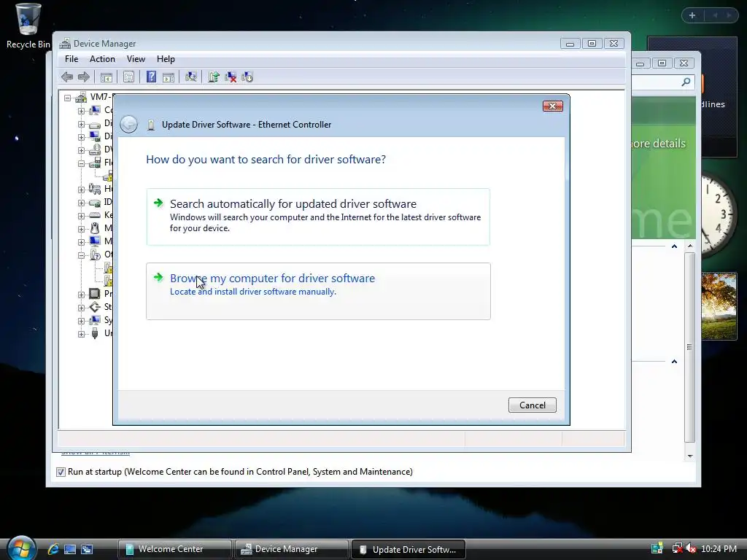Click the 10:24 PM taskbar clock
This screenshot has width=747, height=560.
coord(719,549)
